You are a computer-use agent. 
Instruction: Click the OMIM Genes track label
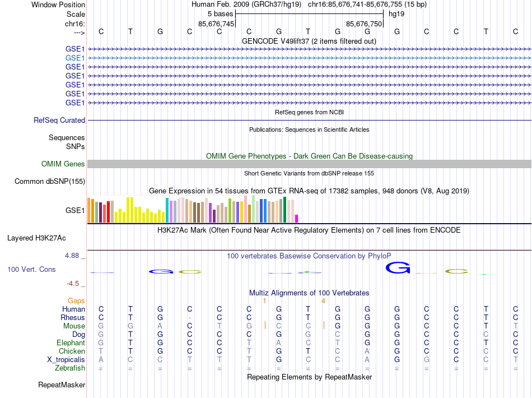click(x=63, y=164)
